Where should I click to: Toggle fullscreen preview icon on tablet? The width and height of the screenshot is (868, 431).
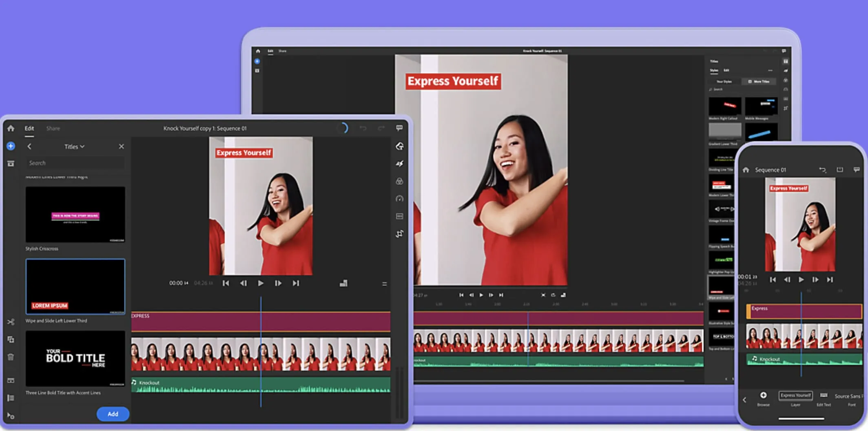click(343, 283)
